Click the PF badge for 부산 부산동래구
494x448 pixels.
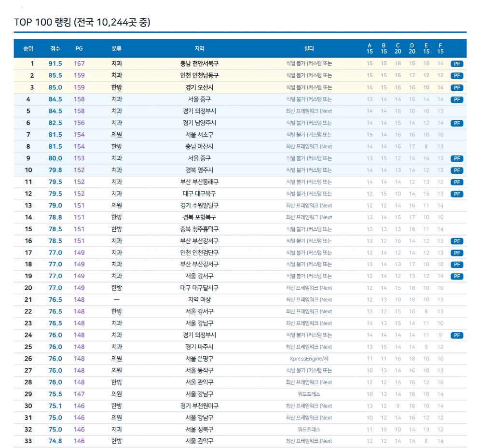tap(457, 182)
